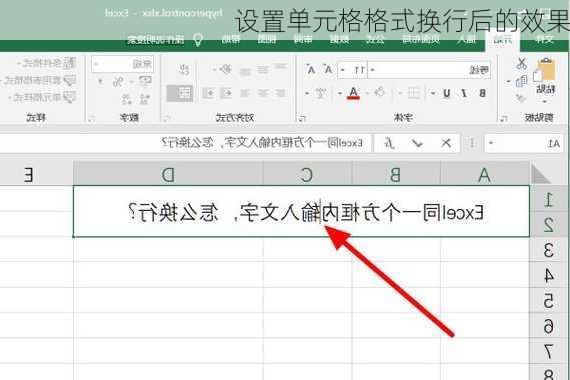Click the 操作说明搜索 search box

[156, 40]
